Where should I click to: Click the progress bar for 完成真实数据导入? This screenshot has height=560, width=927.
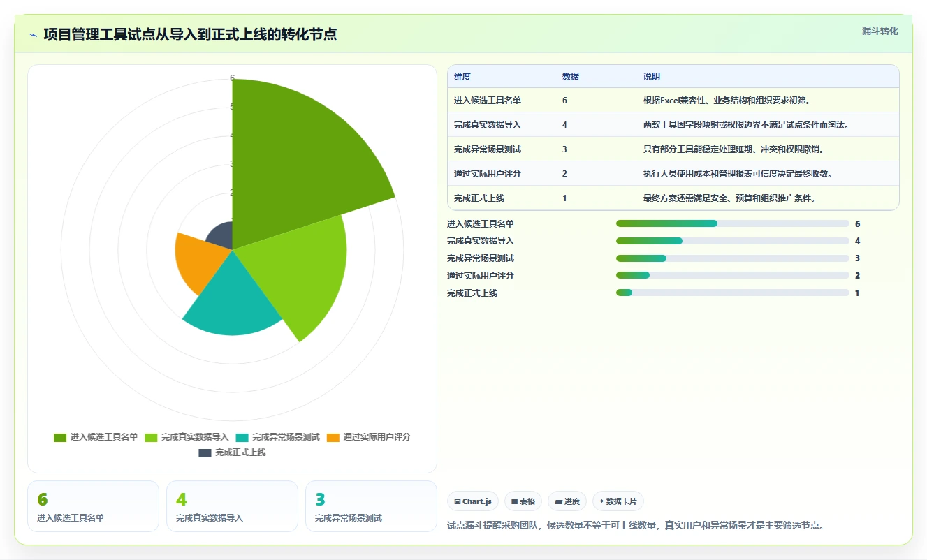[733, 241]
